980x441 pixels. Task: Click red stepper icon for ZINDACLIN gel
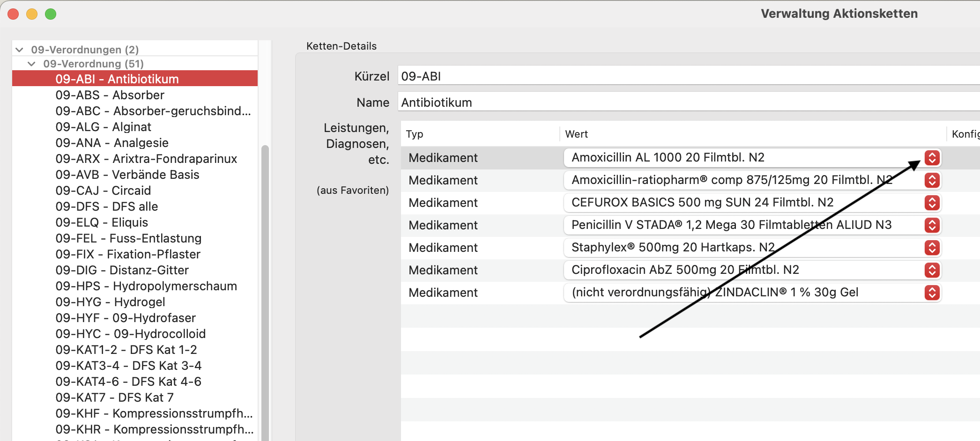[x=932, y=293]
